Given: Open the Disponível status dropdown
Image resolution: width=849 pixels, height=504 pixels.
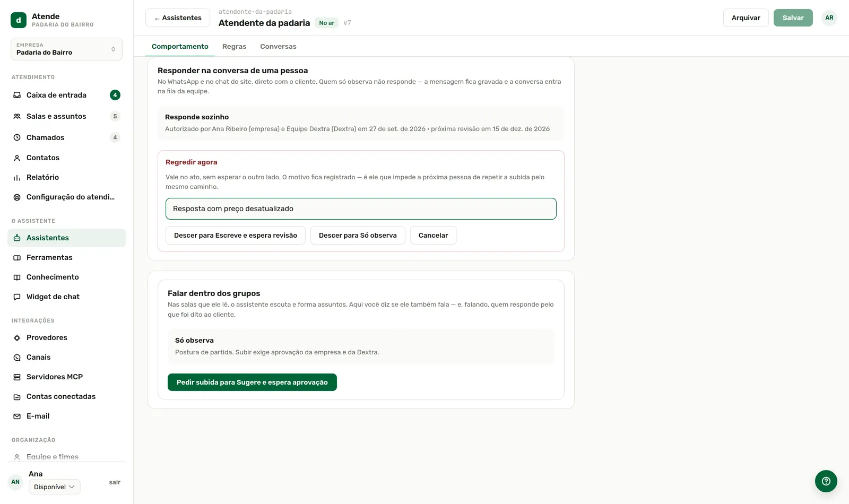Looking at the screenshot, I should point(55,486).
